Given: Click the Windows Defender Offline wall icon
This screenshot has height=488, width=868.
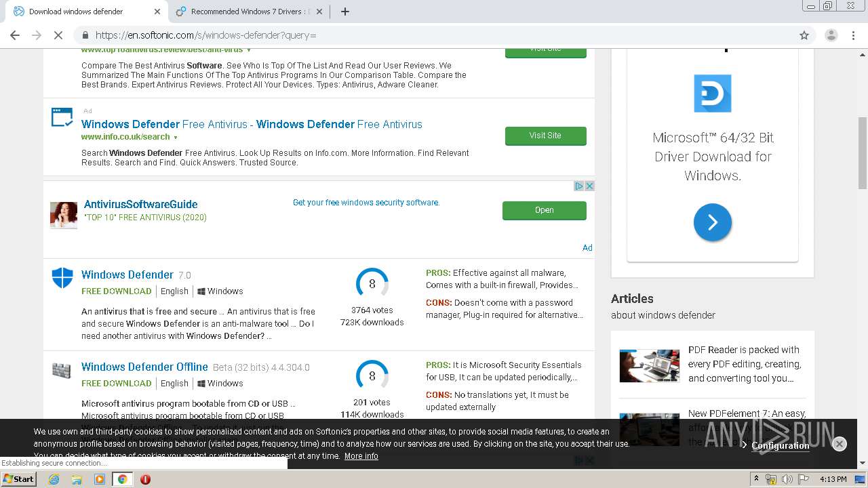Looking at the screenshot, I should click(62, 371).
